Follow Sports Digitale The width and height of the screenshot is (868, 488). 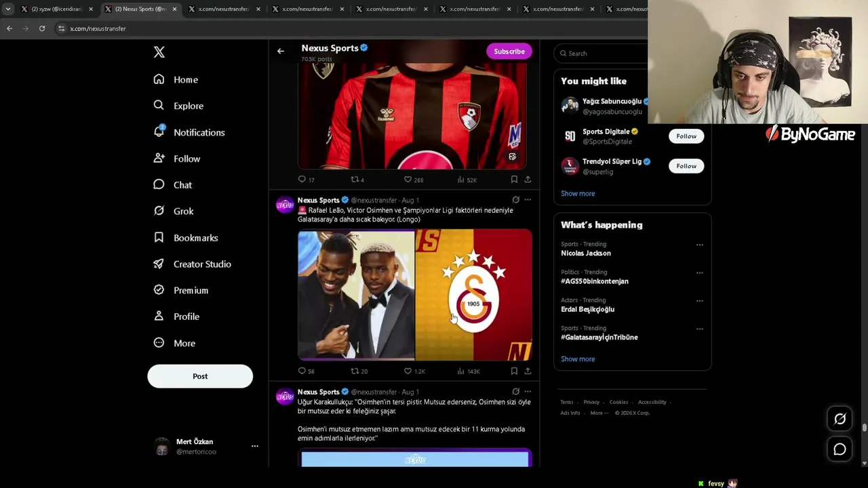click(x=686, y=136)
